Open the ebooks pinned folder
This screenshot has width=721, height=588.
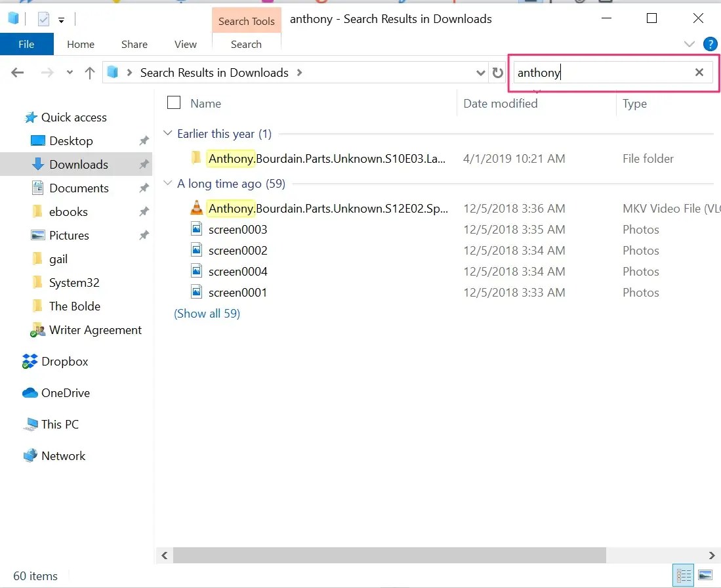coord(68,212)
